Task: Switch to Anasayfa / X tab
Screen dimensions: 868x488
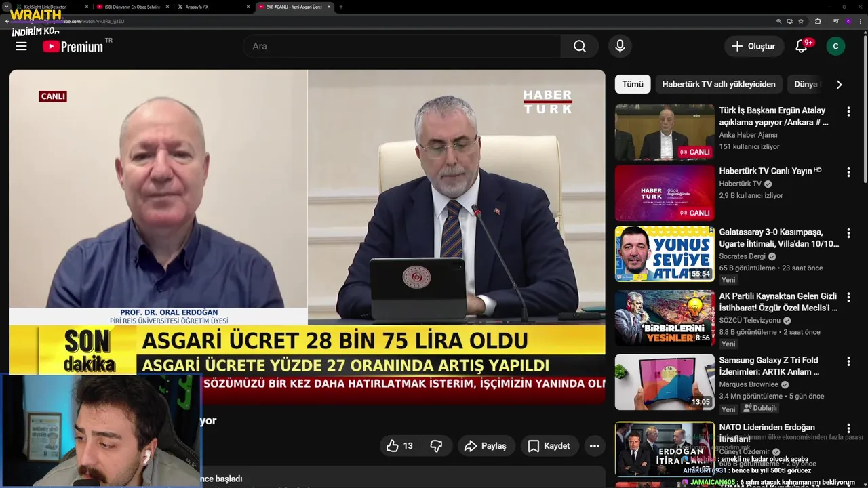Action: (x=197, y=7)
